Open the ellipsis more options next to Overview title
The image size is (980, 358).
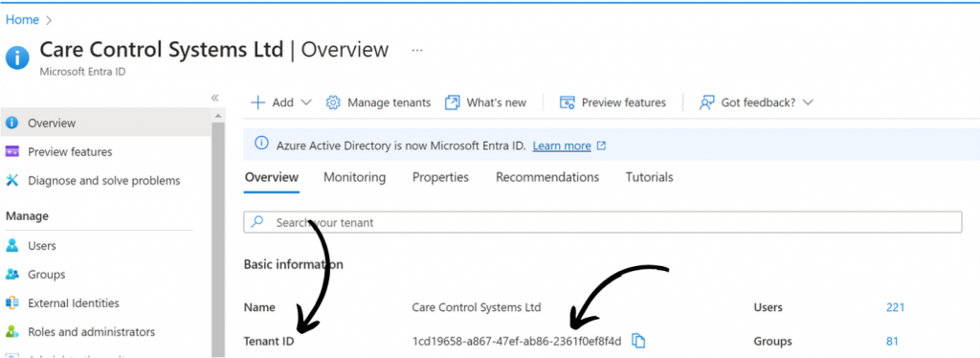point(417,50)
